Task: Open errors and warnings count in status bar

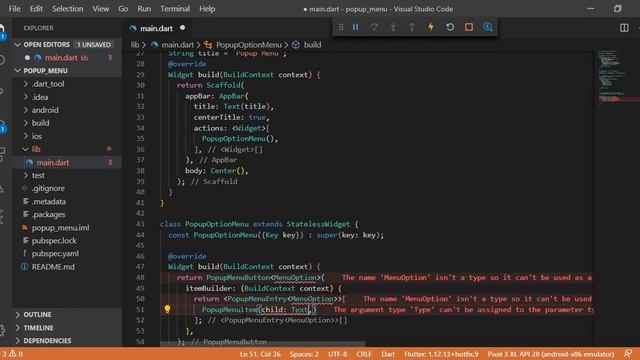Action: coord(11,354)
